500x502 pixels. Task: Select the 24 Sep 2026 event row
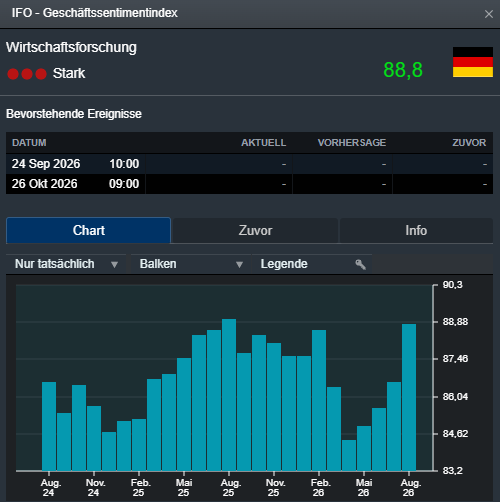point(249,164)
